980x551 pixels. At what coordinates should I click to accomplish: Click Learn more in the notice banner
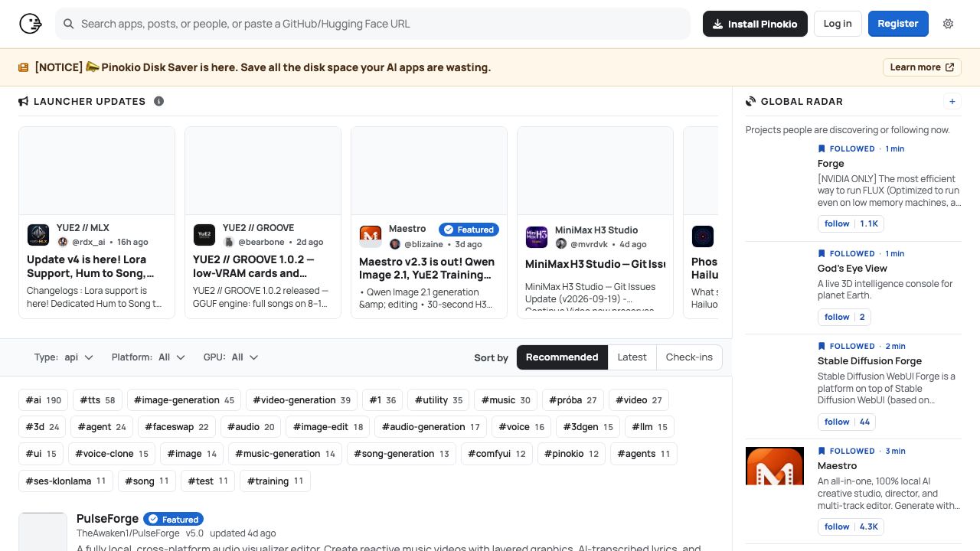click(922, 67)
